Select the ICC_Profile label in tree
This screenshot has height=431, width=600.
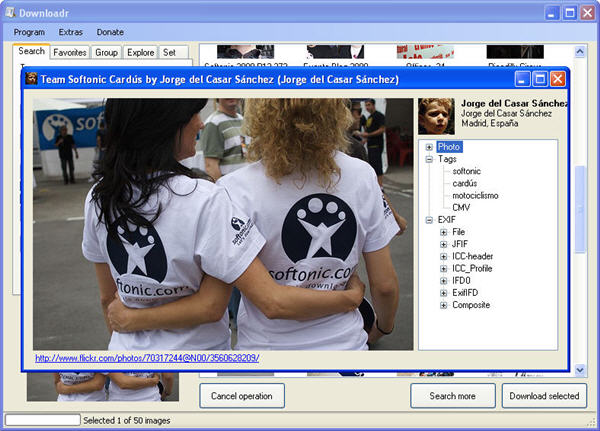472,268
